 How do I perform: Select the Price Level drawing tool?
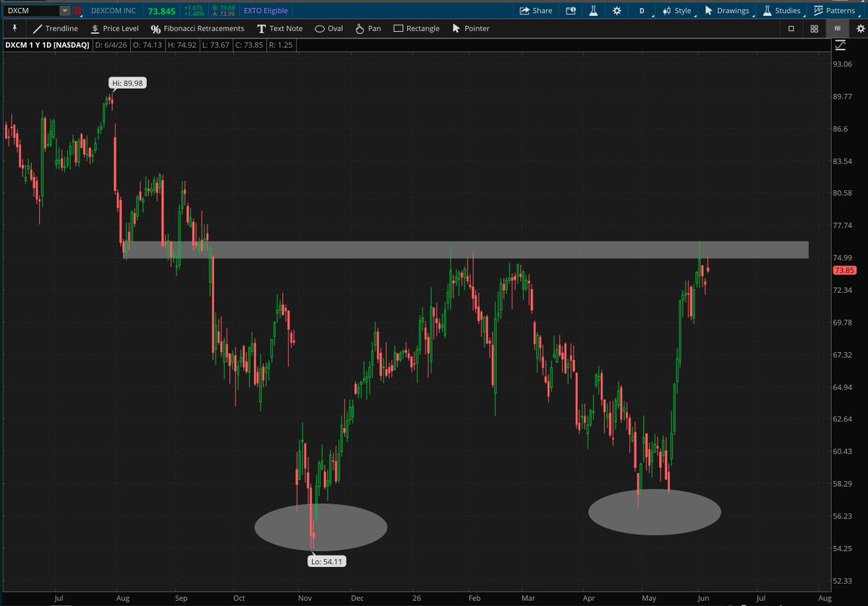point(115,28)
